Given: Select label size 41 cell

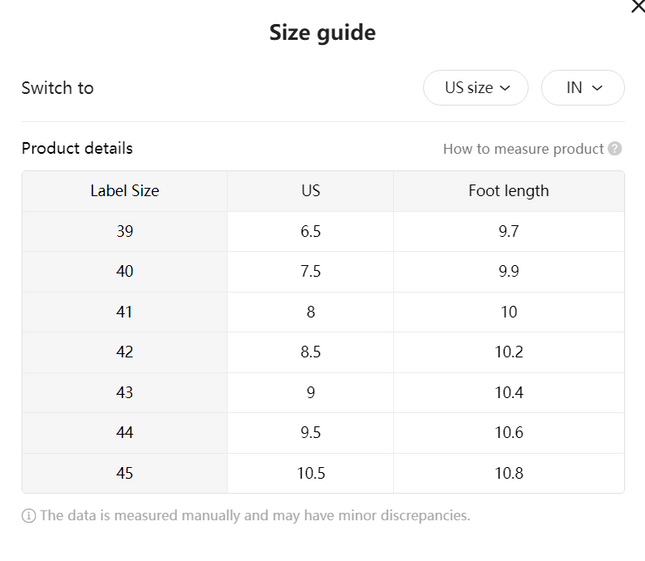Looking at the screenshot, I should pyautogui.click(x=125, y=312).
